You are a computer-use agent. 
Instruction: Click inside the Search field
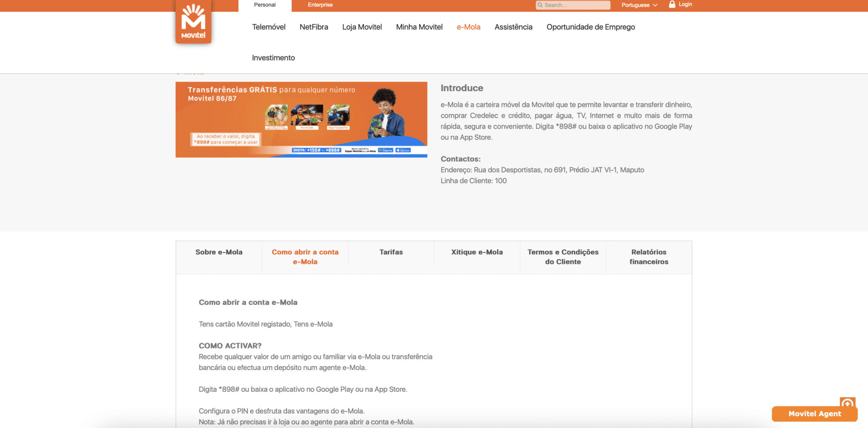click(x=576, y=5)
